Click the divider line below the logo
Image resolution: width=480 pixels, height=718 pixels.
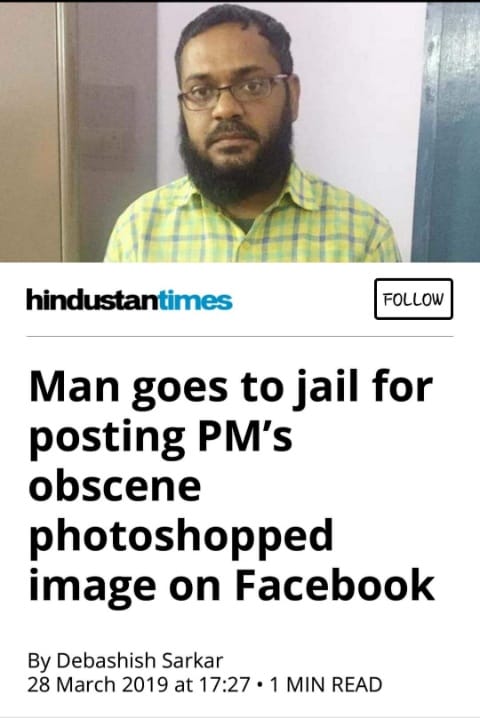pyautogui.click(x=240, y=337)
